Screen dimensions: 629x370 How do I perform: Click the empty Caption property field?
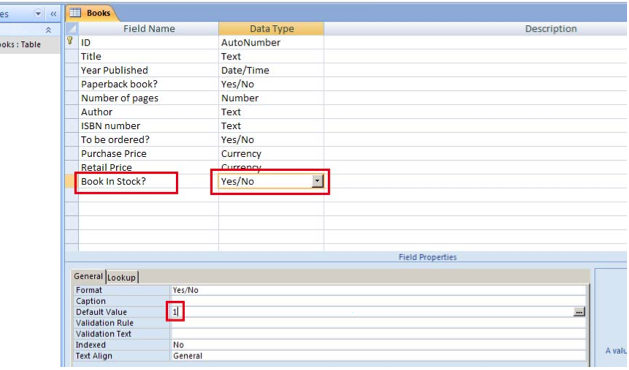pyautogui.click(x=378, y=301)
